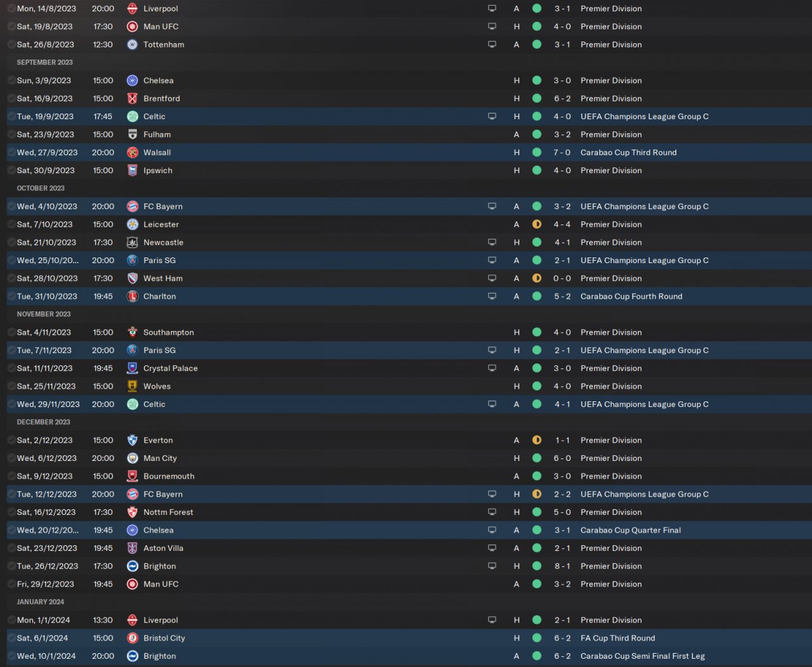Click green win indicator for Man City match
This screenshot has width=812, height=667.
[537, 458]
